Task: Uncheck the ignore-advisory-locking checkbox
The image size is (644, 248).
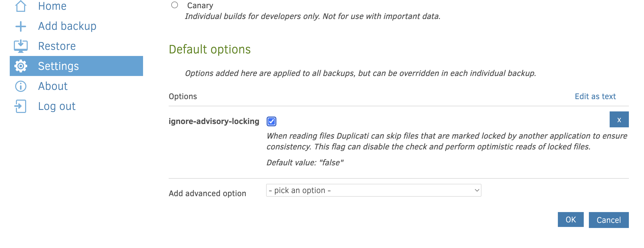Action: 271,121
